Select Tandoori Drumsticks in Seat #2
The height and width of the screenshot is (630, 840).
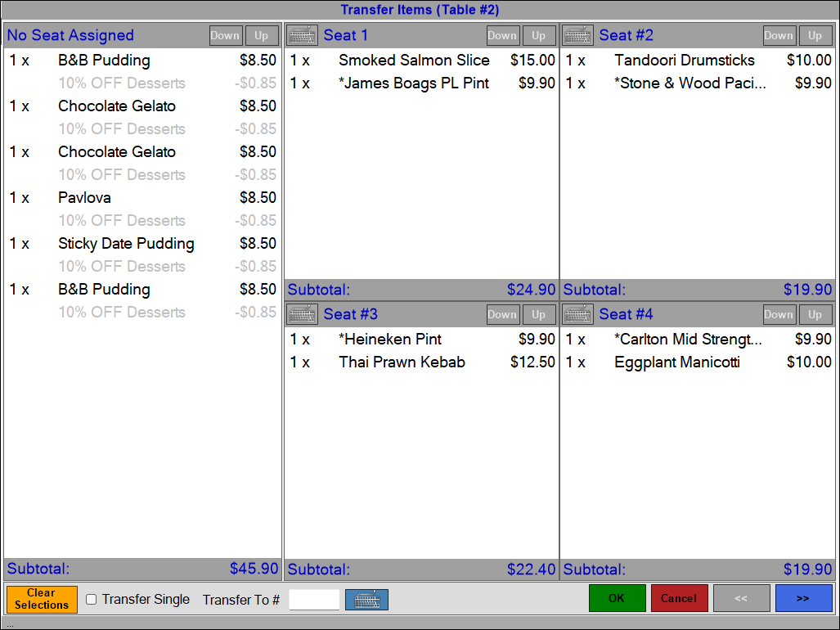(698, 60)
